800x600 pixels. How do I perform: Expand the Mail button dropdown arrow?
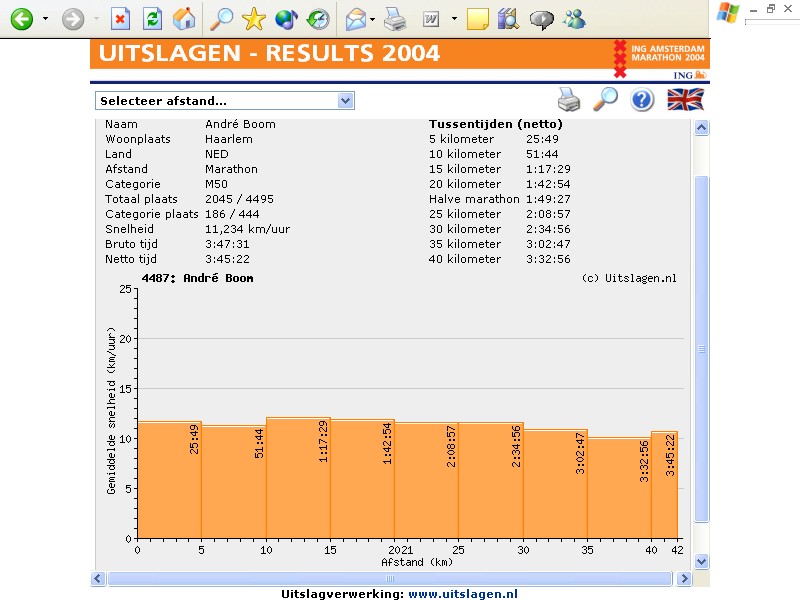(372, 18)
